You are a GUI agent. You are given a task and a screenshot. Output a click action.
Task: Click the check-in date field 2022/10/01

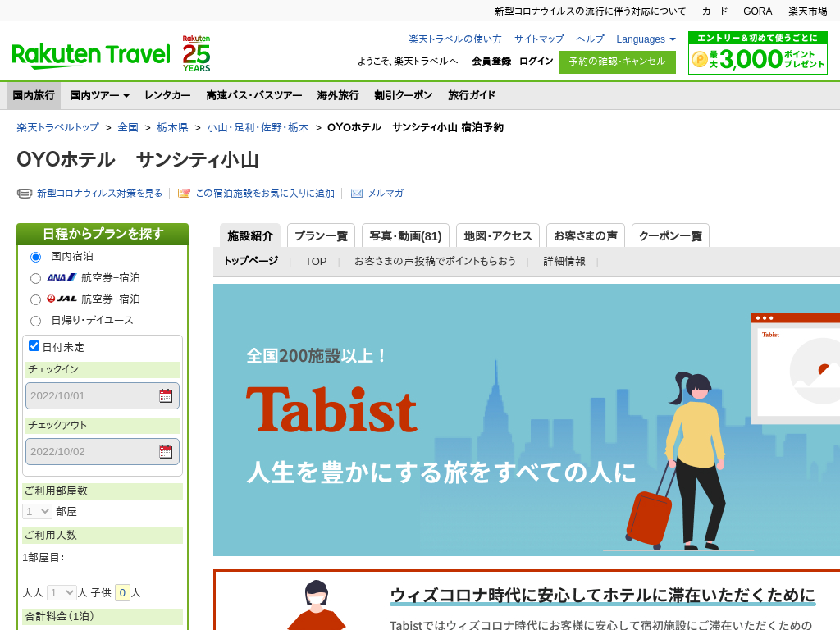click(103, 396)
